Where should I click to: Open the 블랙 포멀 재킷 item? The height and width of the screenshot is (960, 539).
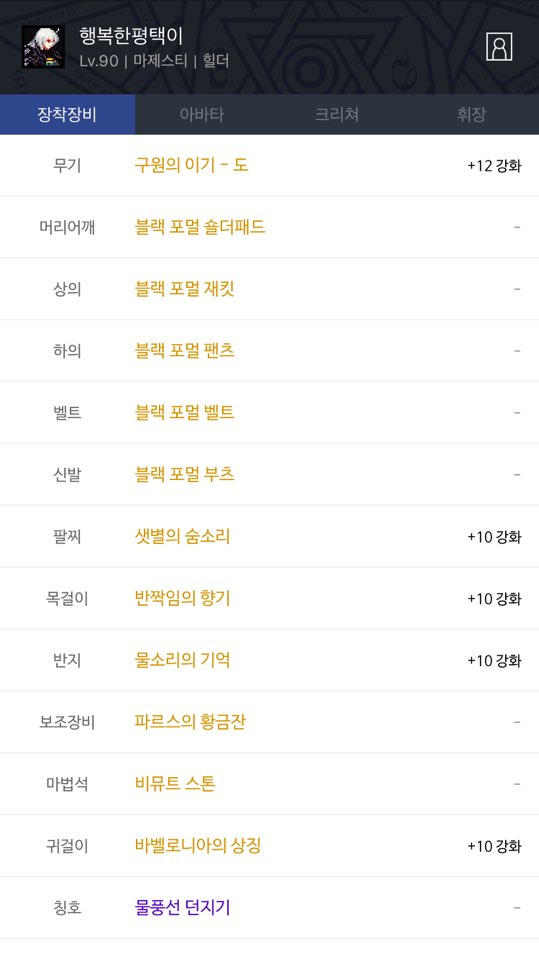tap(184, 289)
